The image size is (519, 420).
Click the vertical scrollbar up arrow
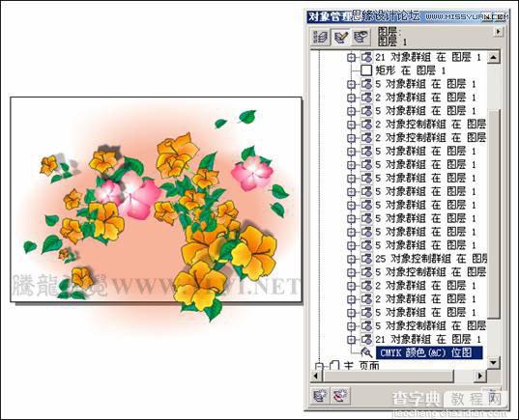[493, 57]
